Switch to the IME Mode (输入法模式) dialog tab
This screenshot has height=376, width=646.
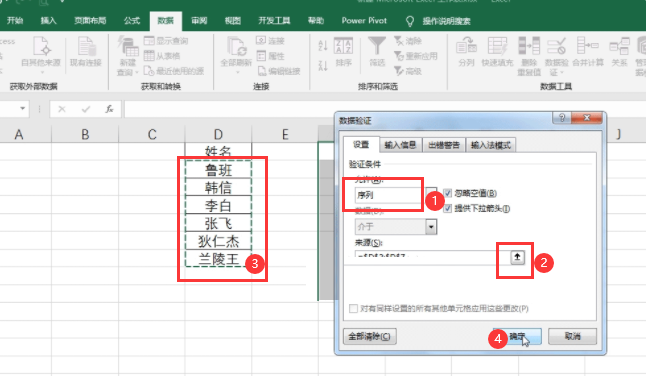(491, 145)
